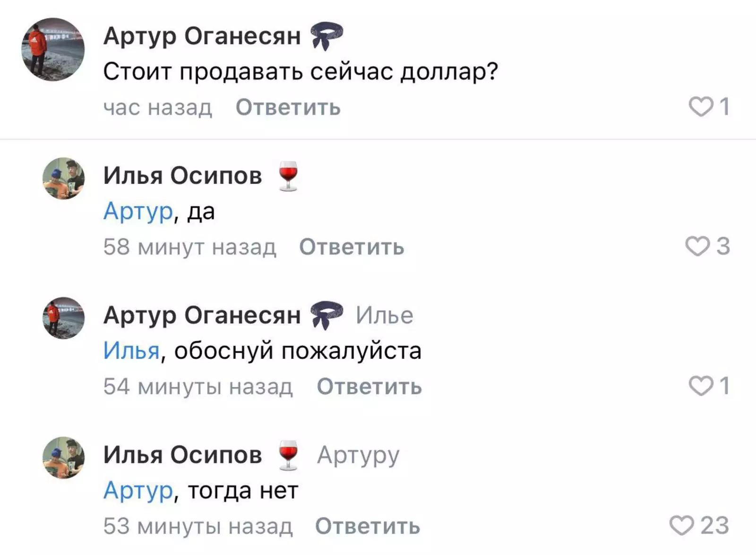
Task: Like the comment "Артур, тогда нет"
Action: click(x=681, y=525)
